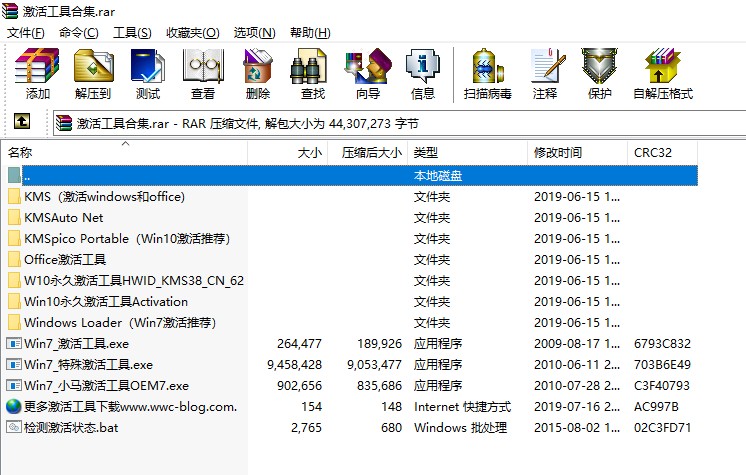Click the Windows 批处理 type cell
Image resolution: width=746 pixels, height=475 pixels.
coord(460,427)
